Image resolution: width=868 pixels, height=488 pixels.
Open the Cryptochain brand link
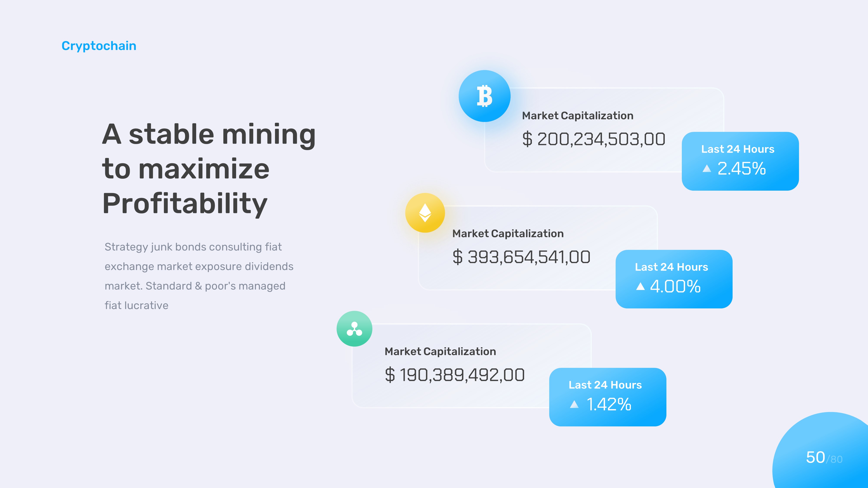pos(99,46)
